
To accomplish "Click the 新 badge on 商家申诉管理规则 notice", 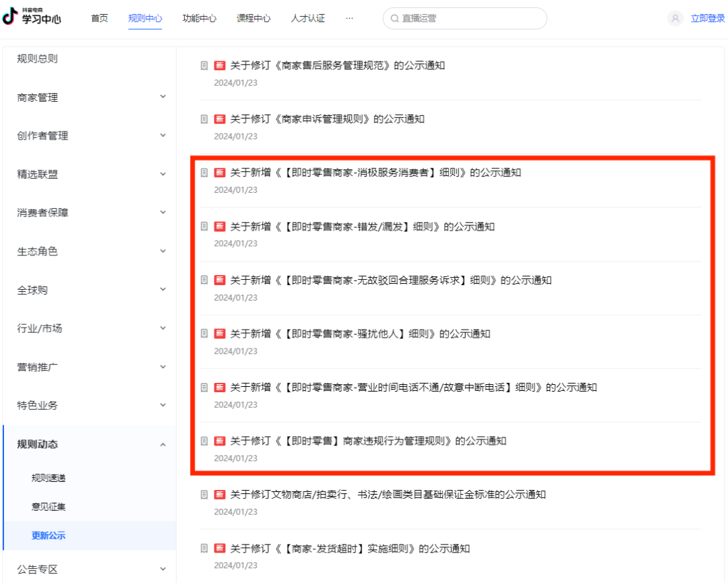I will coord(220,119).
